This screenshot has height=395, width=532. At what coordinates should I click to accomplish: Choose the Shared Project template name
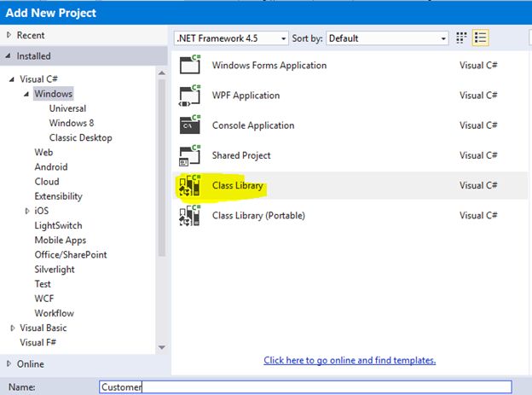(241, 155)
